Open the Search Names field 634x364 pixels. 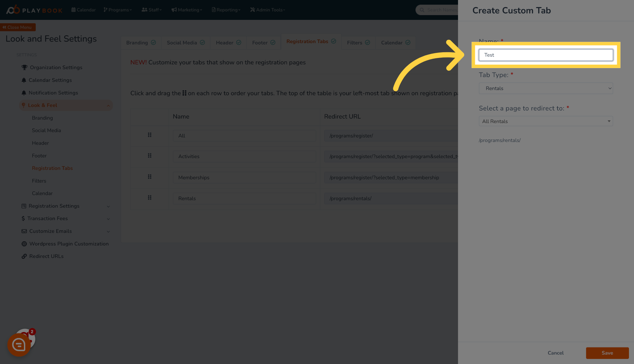click(438, 10)
